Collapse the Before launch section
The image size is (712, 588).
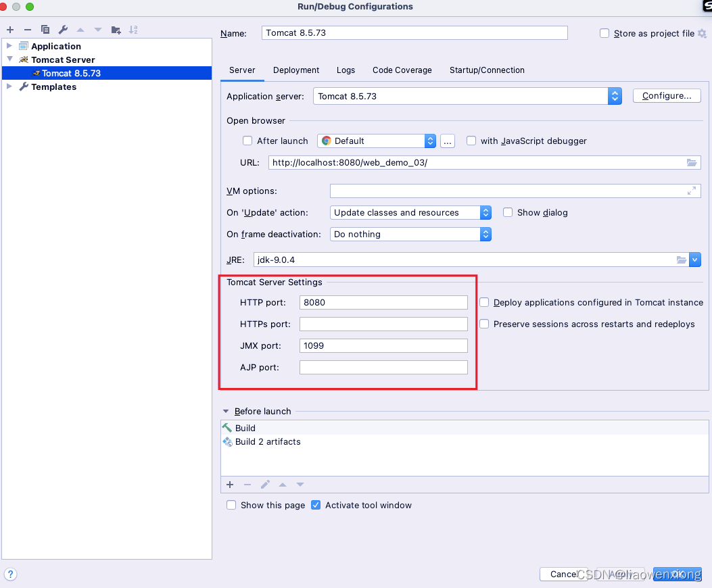pyautogui.click(x=226, y=412)
